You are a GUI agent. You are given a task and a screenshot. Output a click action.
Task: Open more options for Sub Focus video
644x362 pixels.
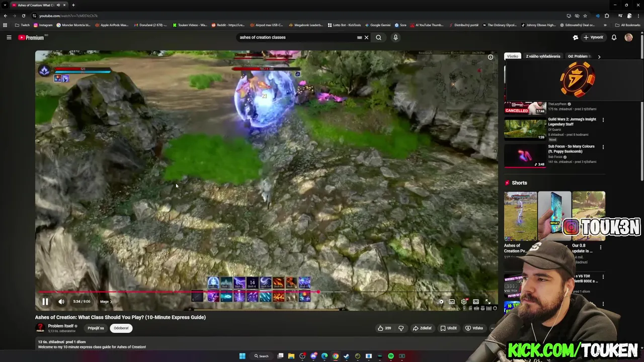(603, 147)
